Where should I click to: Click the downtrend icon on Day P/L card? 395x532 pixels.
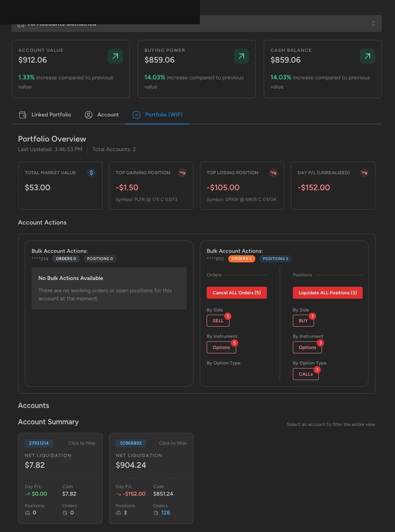tap(364, 173)
